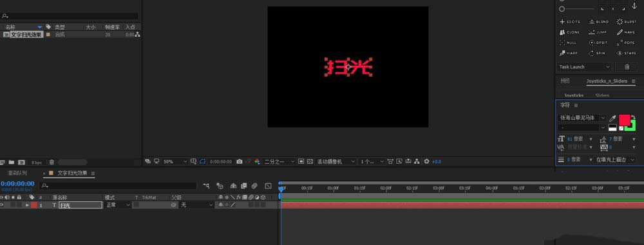Open the Task Launch dropdown
This screenshot has width=644, height=245.
(x=584, y=67)
